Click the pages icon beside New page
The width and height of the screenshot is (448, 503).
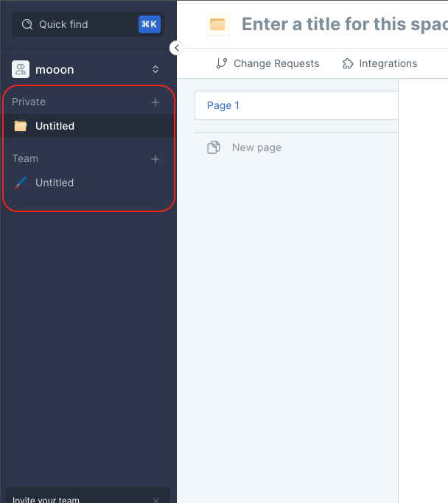coord(214,147)
